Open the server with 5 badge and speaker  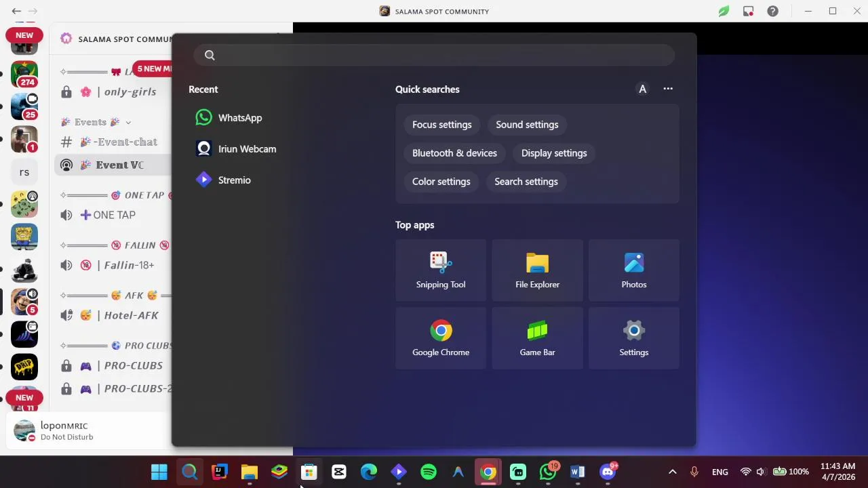pos(24,302)
